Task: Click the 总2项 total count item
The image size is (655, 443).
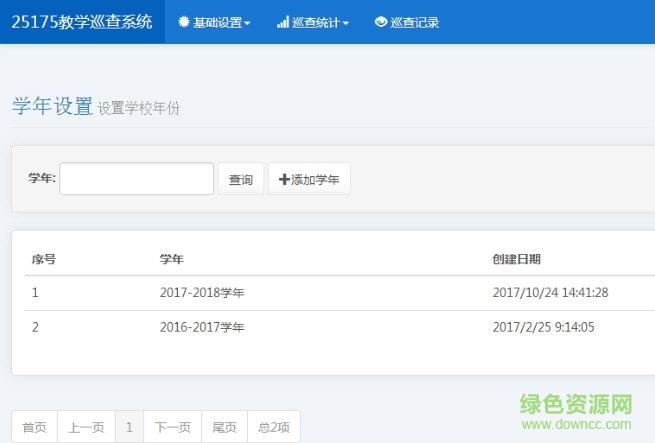Action: point(274,427)
